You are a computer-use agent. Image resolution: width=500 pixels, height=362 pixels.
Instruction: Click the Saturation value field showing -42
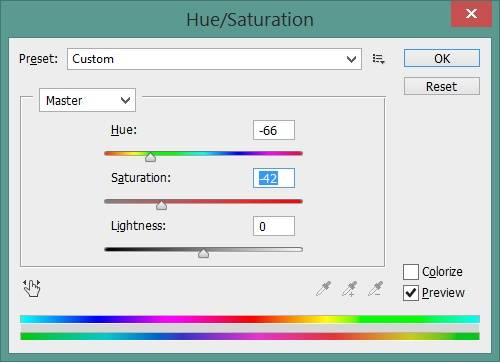point(274,178)
